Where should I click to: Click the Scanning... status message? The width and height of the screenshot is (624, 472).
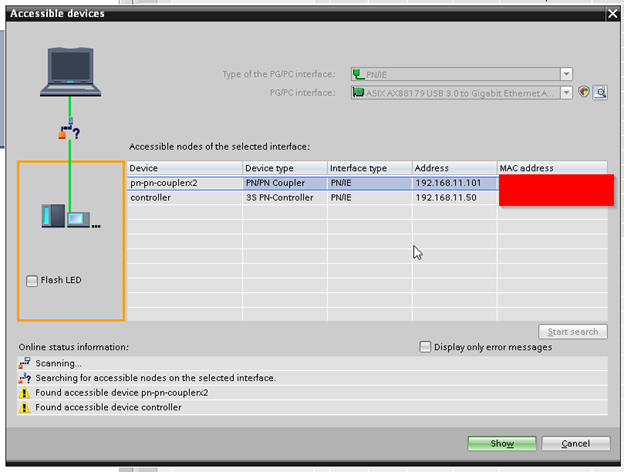[58, 363]
